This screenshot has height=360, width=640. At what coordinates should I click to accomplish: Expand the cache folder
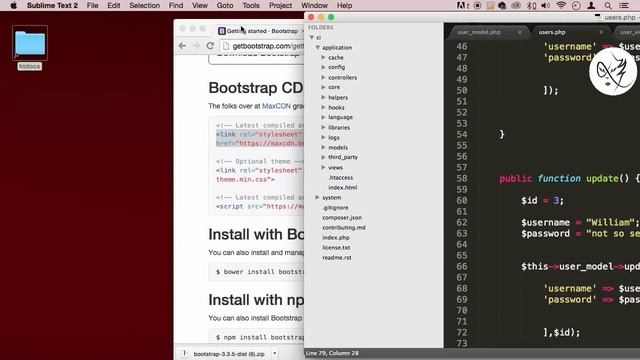pos(323,58)
